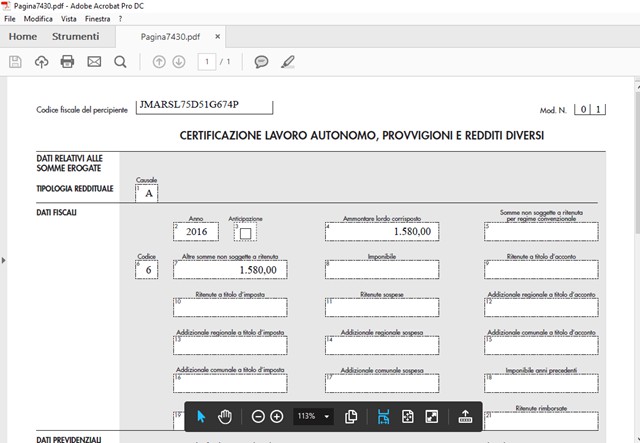640x443 pixels.
Task: Click the Altre somme non soggette field
Action: (230, 269)
